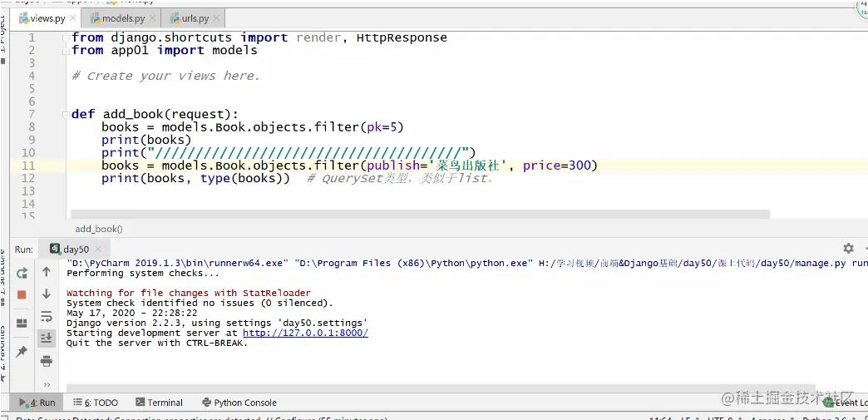The width and height of the screenshot is (868, 420).
Task: Click "Performing system checks..." in the console
Action: 143,273
